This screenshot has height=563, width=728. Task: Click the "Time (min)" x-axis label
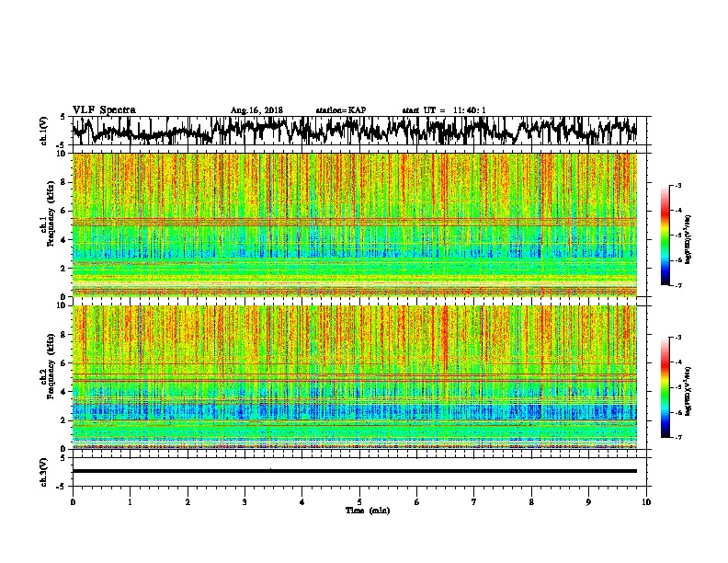368,511
